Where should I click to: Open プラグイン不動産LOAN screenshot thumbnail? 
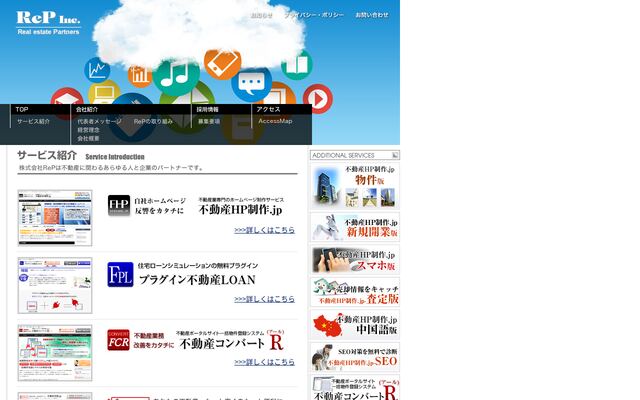pos(55,285)
